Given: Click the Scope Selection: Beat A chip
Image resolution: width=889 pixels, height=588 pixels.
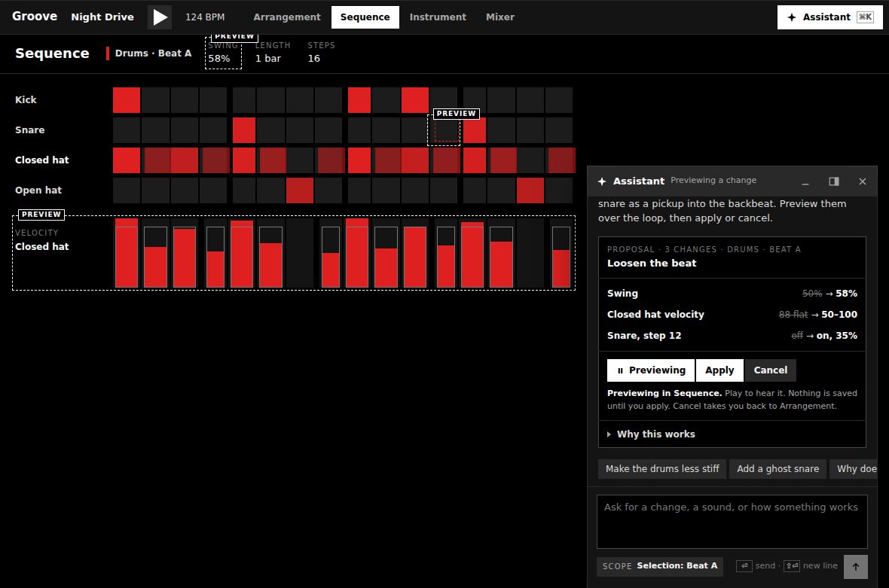Looking at the screenshot, I should coord(659,566).
